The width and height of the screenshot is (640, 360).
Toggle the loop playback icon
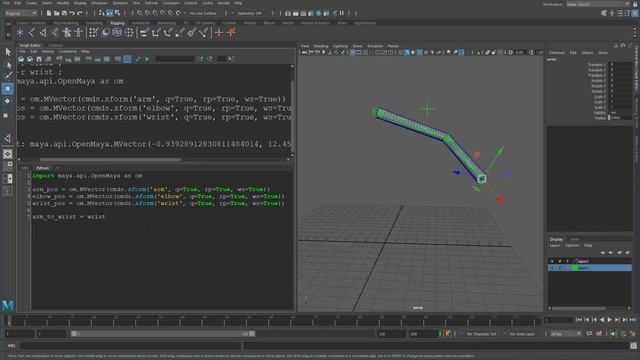click(x=589, y=334)
